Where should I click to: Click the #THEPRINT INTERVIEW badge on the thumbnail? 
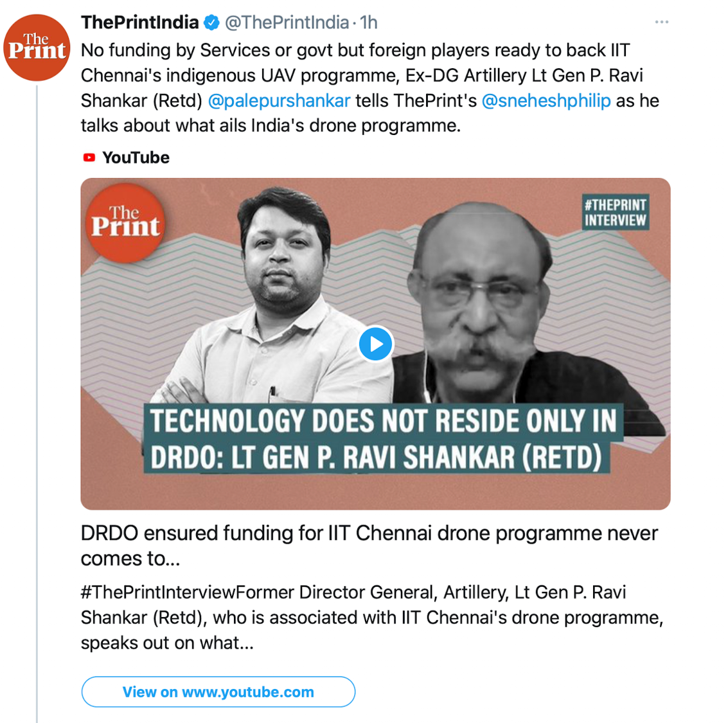pos(615,213)
